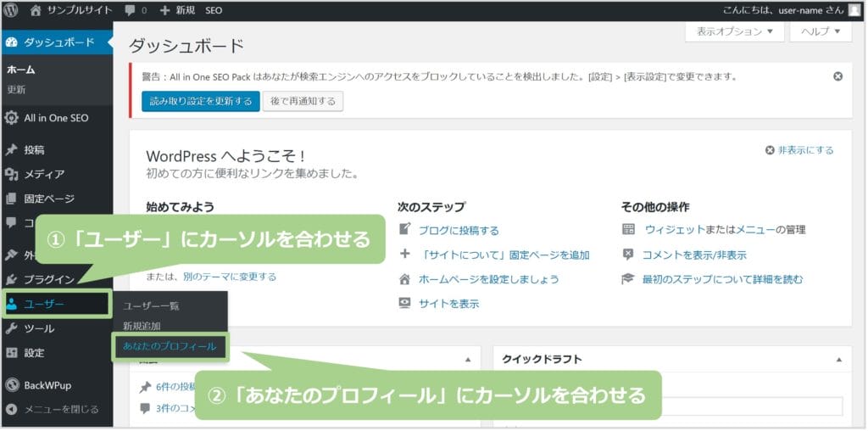The height and width of the screenshot is (431, 868).
Task: Click comment toggle icon beside コメントを表示
Action: point(628,255)
